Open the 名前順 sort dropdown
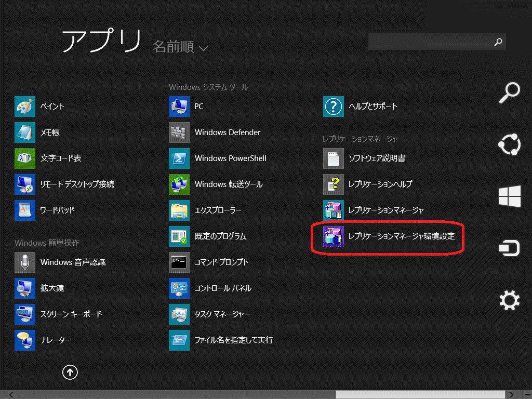Image resolution: width=532 pixels, height=399 pixels. point(180,47)
